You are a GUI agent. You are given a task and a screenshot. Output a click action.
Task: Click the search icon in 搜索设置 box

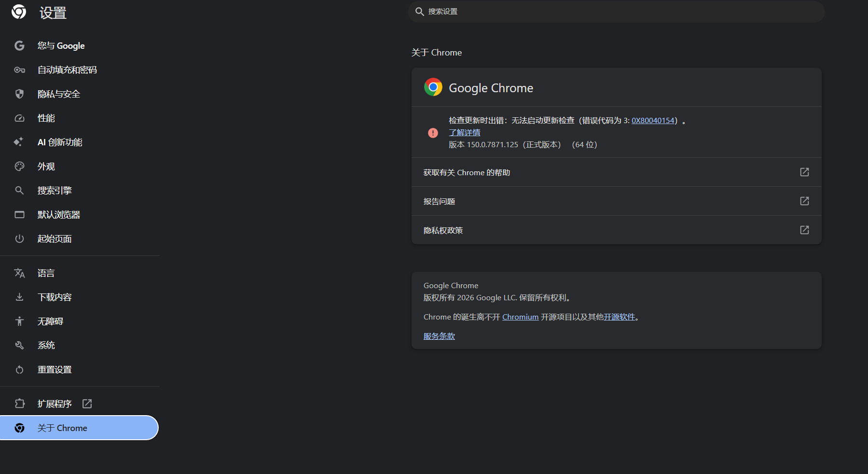click(x=420, y=12)
